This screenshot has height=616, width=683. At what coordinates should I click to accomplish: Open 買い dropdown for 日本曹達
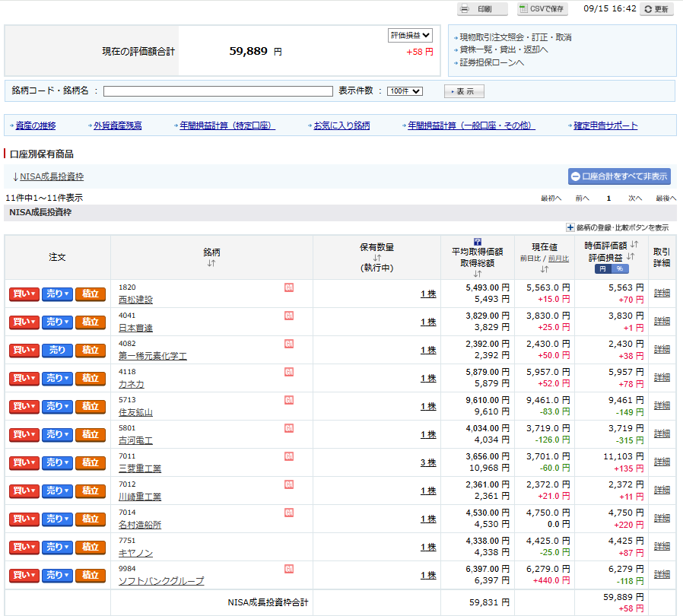pyautogui.click(x=24, y=322)
